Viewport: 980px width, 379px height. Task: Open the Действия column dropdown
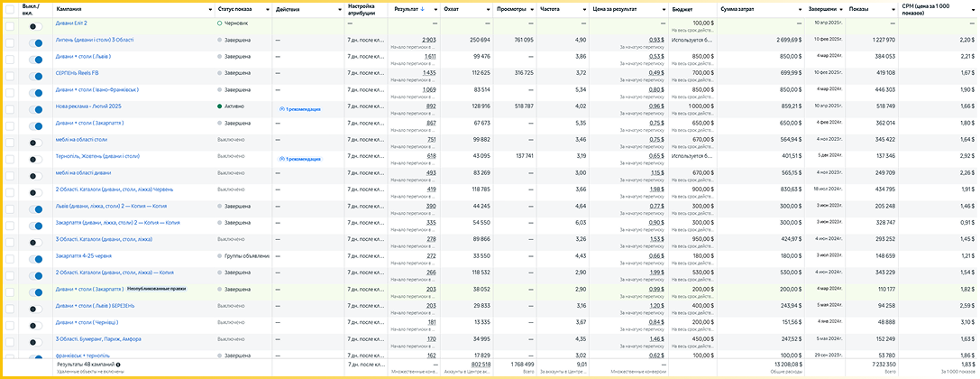(338, 9)
